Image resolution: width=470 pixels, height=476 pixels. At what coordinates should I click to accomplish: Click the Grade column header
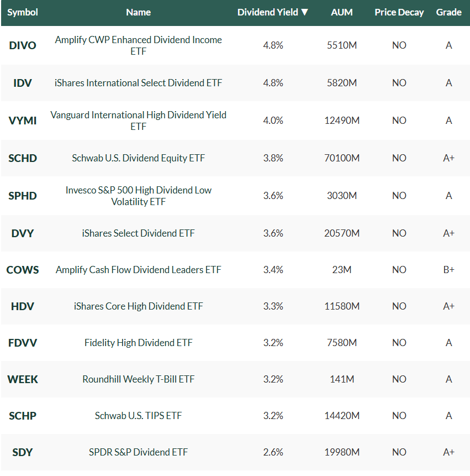pyautogui.click(x=449, y=13)
